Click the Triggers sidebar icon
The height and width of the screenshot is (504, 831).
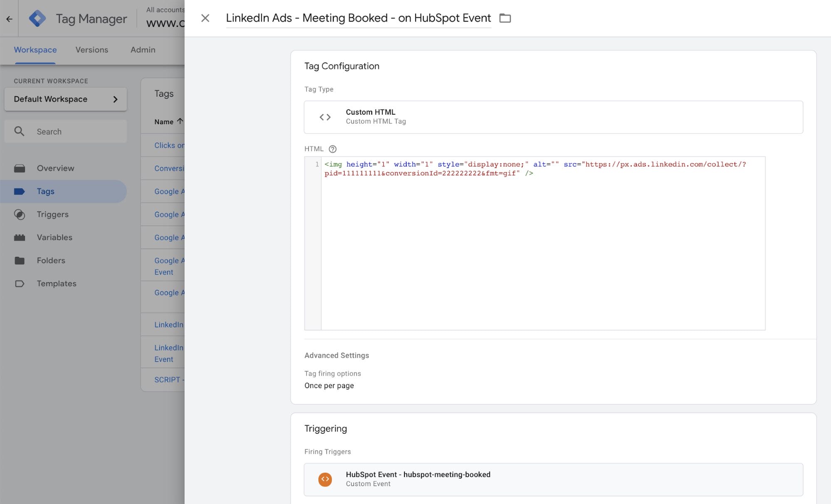20,214
